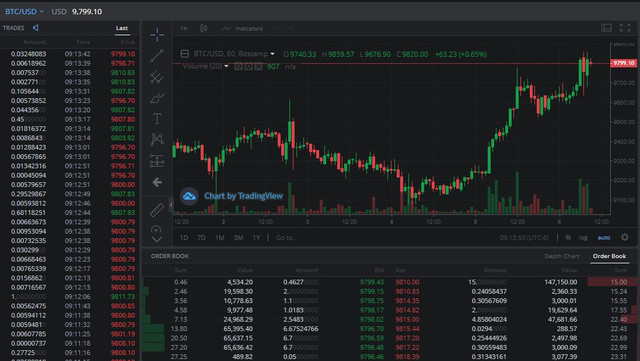This screenshot has width=640, height=361.
Task: Select the ruler measure tool
Action: (x=157, y=210)
